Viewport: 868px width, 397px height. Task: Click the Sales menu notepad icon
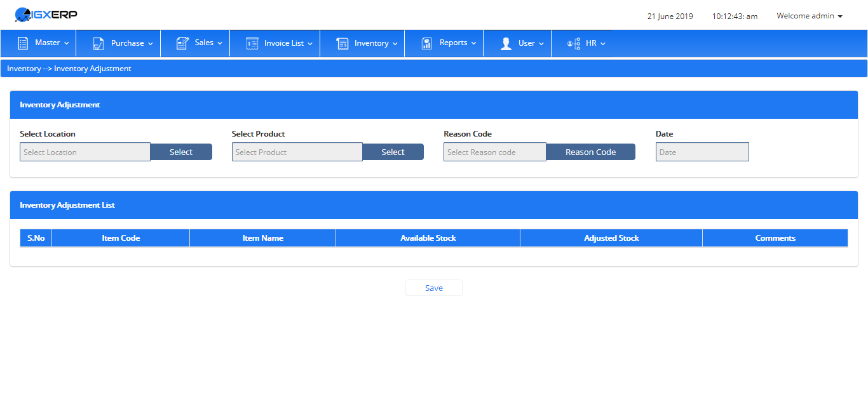coord(182,43)
